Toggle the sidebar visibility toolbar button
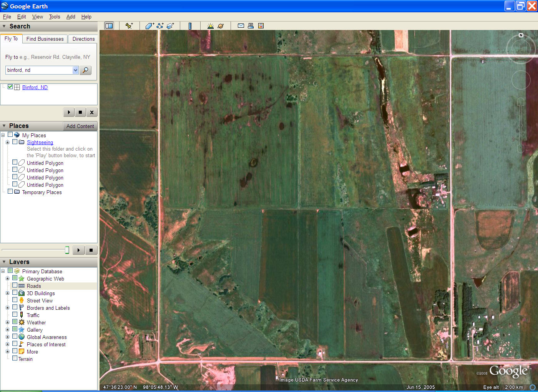This screenshot has width=538, height=392. point(109,26)
